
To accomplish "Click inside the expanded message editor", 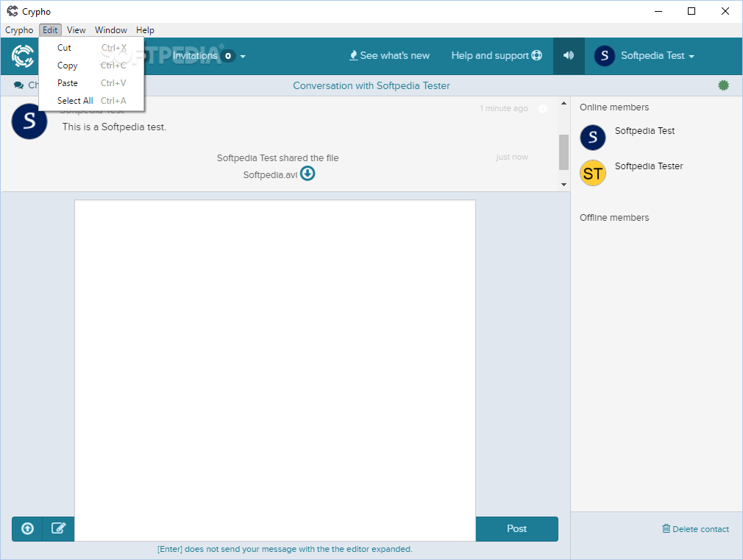I will tap(275, 370).
